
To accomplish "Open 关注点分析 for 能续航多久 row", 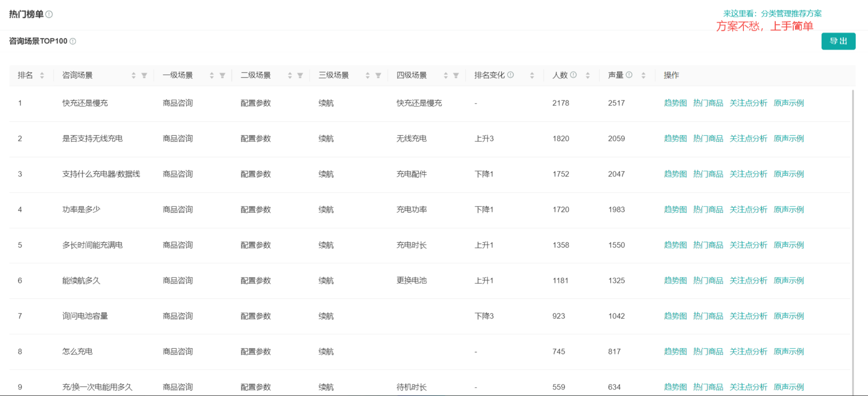I will 748,281.
